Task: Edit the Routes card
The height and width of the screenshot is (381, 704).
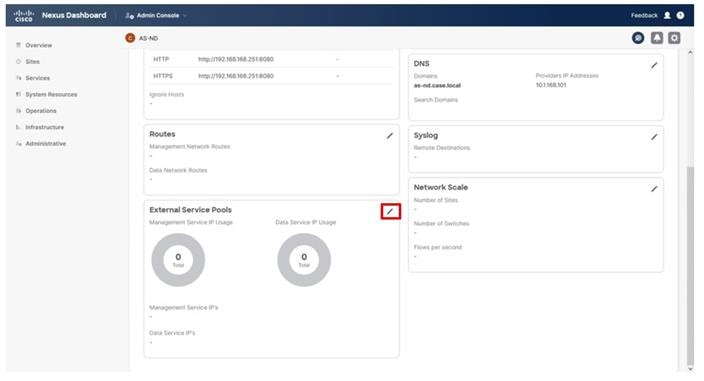Action: point(390,136)
